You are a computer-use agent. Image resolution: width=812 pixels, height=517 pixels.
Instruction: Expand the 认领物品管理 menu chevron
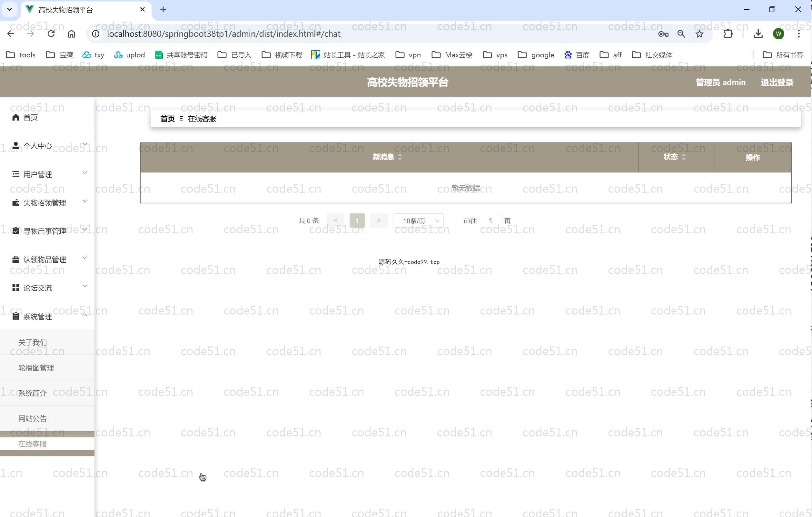coord(84,258)
